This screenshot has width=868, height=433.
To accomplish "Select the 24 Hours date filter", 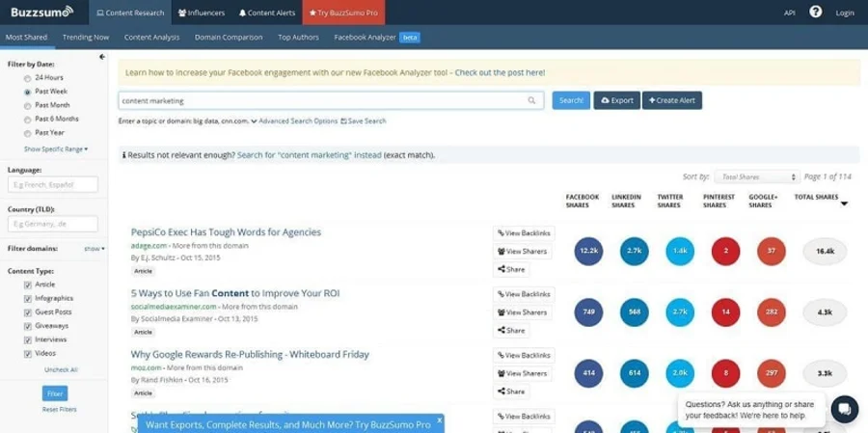I will (28, 77).
